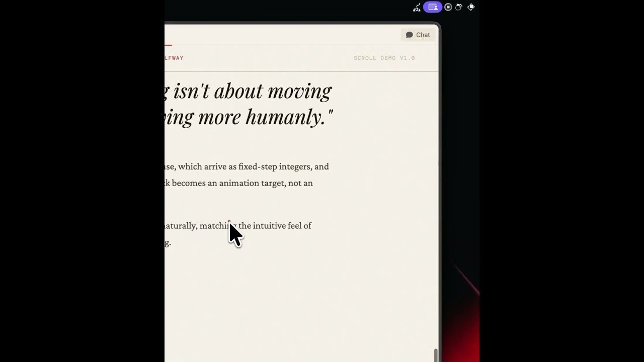
Task: Click the stop recording menu bar icon
Action: click(x=448, y=7)
